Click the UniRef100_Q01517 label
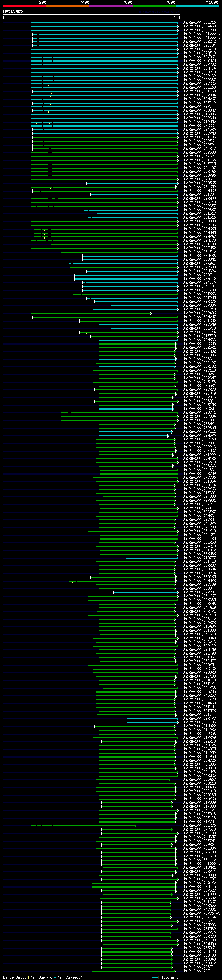222x980 pixels. (199, 213)
